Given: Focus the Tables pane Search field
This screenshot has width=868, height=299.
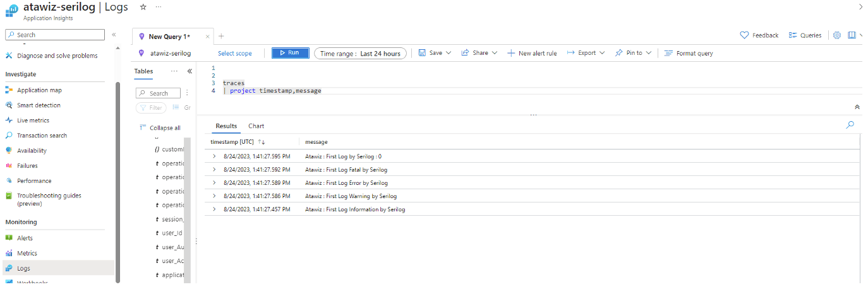Looking at the screenshot, I should pyautogui.click(x=158, y=93).
